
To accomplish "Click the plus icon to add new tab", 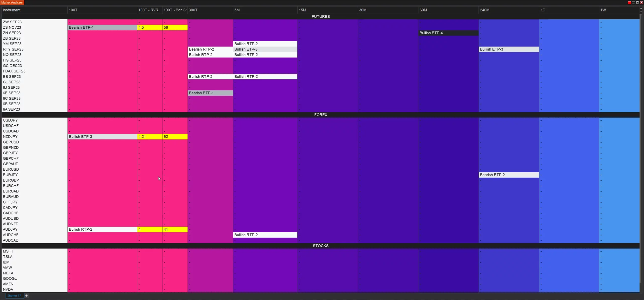I will [26, 295].
